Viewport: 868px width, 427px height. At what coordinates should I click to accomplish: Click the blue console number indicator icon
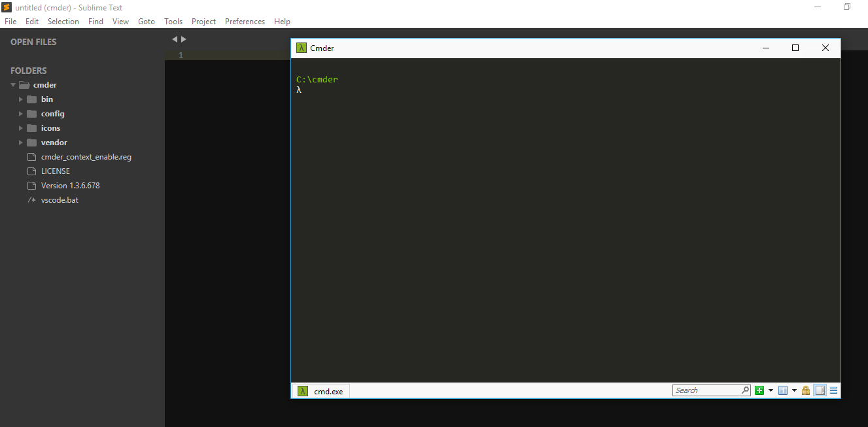pyautogui.click(x=782, y=390)
